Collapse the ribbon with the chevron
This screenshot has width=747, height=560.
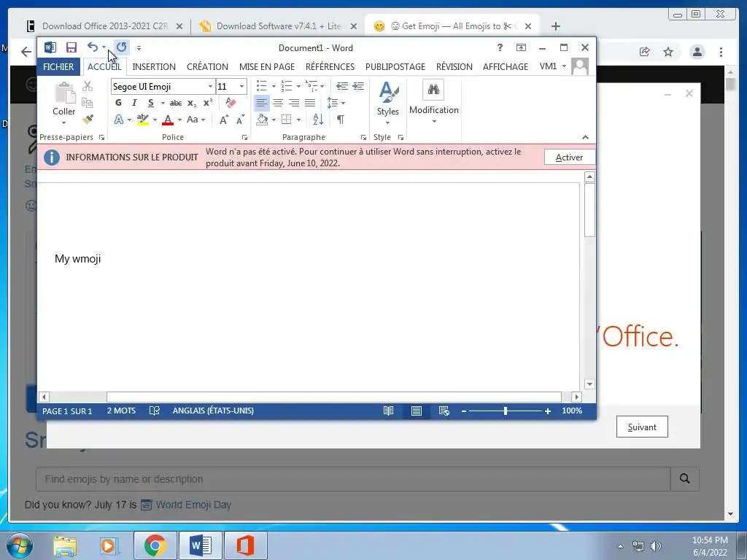point(586,137)
